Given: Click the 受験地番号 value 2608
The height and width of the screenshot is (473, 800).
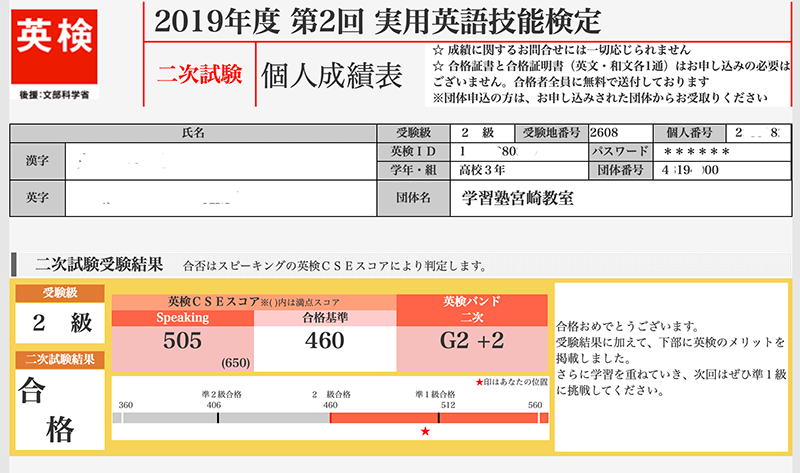Looking at the screenshot, I should (613, 132).
